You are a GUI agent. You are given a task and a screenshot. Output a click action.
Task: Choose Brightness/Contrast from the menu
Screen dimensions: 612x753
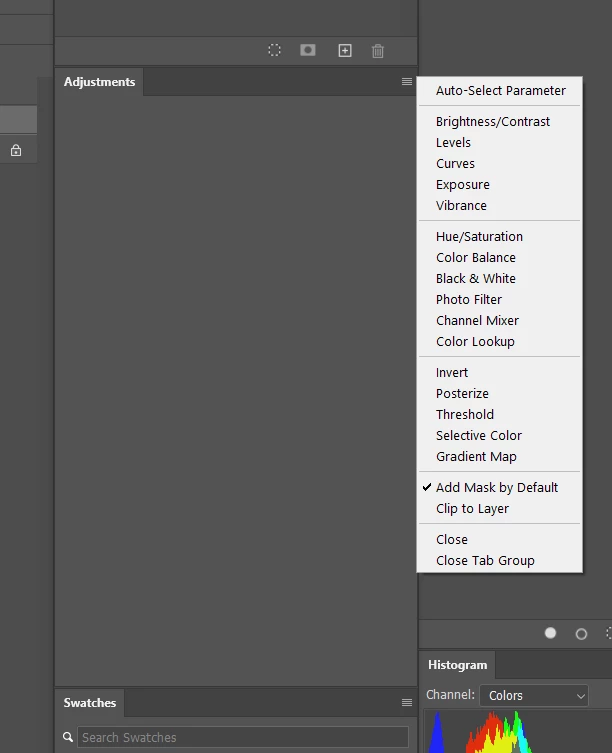point(500,121)
